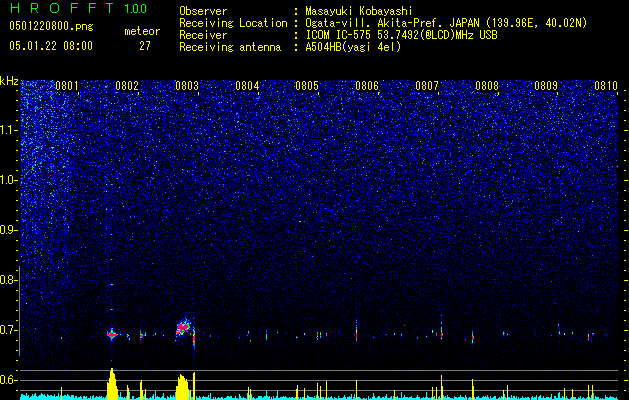629x400 pixels.
Task: Click the 0809 time marker
Action: pos(546,86)
